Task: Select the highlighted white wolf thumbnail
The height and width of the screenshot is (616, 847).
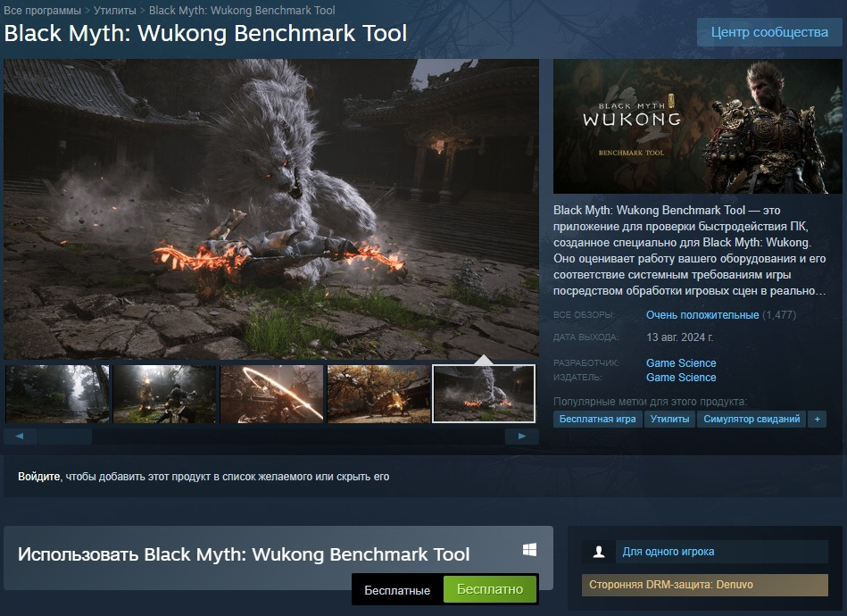Action: 484,394
